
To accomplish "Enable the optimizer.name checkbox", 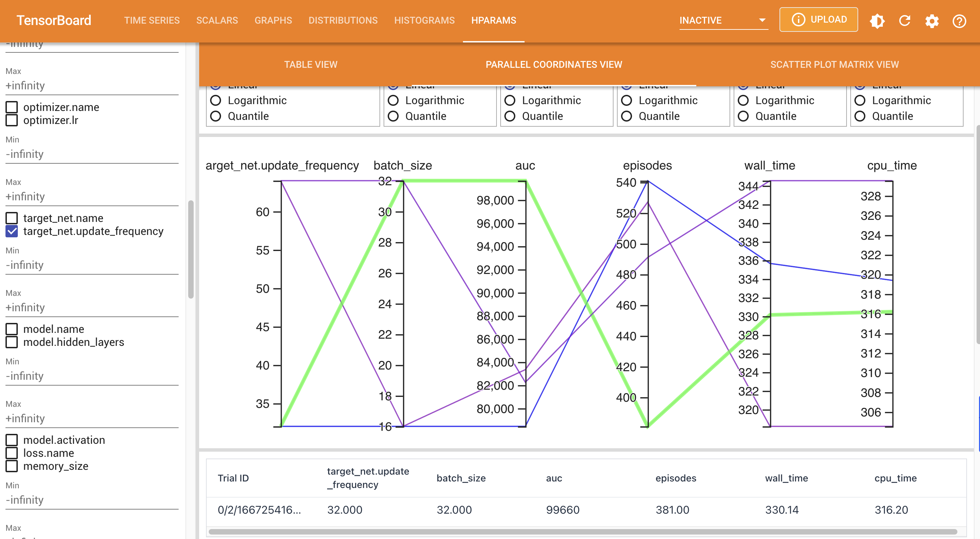I will (x=12, y=107).
